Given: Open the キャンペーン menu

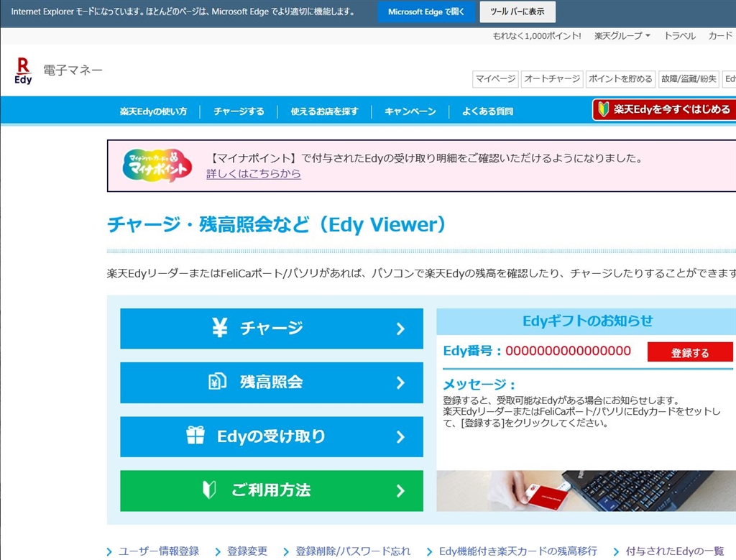Looking at the screenshot, I should [410, 111].
